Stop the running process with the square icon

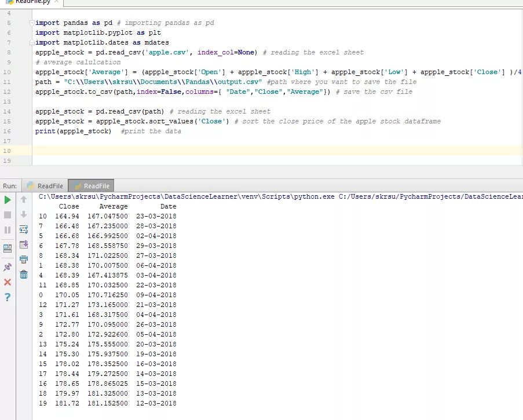tap(8, 215)
